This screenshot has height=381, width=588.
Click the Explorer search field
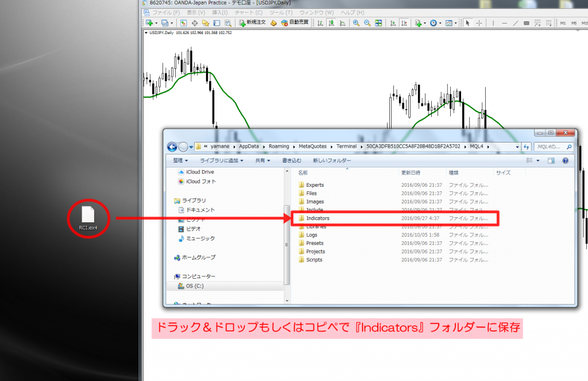[x=554, y=147]
